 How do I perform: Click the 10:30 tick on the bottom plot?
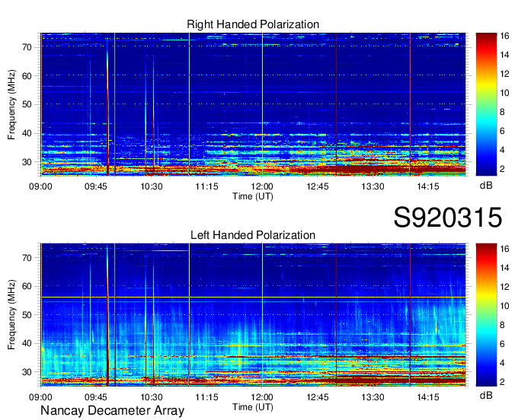click(x=152, y=397)
